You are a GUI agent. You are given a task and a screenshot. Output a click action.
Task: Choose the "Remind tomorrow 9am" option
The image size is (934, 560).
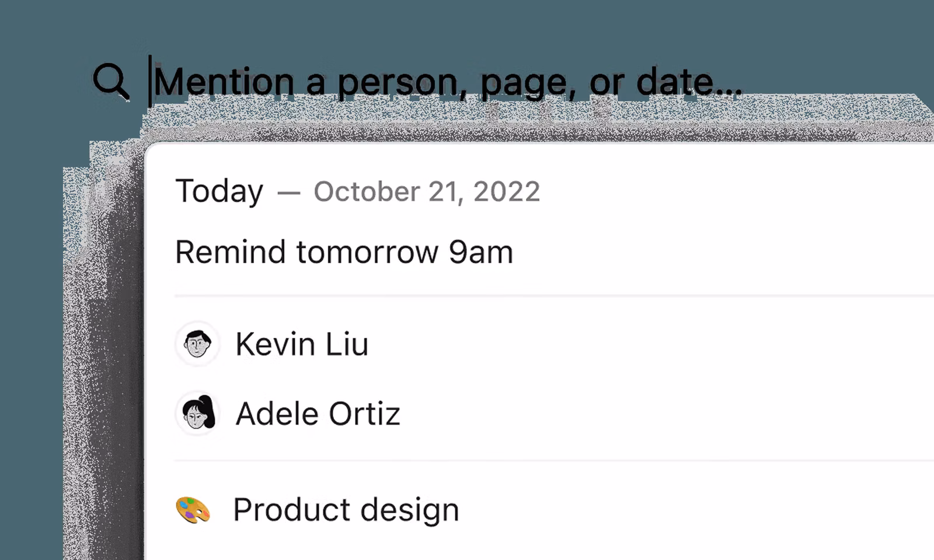tap(344, 252)
